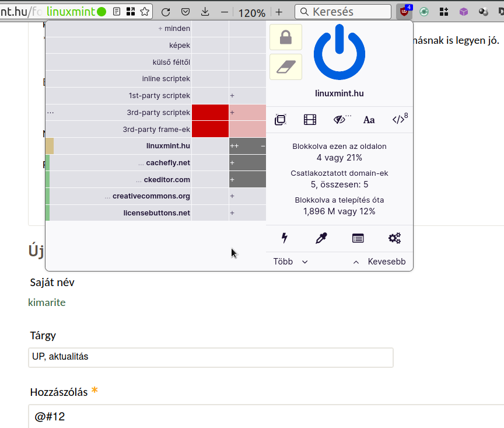Click red global cell for 3rd-party frame-ek
This screenshot has height=428, width=504.
(x=210, y=129)
